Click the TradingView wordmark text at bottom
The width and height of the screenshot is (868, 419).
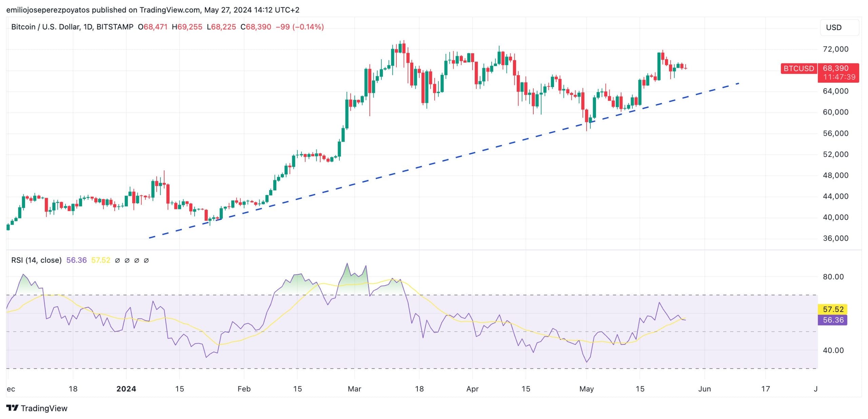(44, 408)
